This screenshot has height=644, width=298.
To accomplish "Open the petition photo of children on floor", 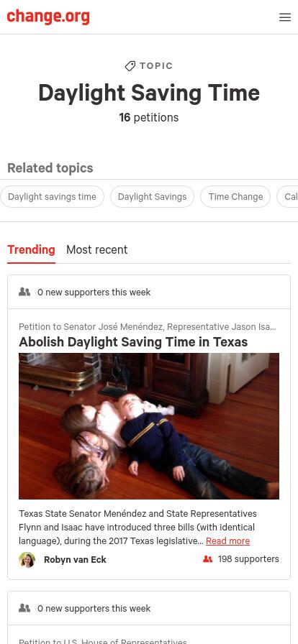I will [149, 426].
